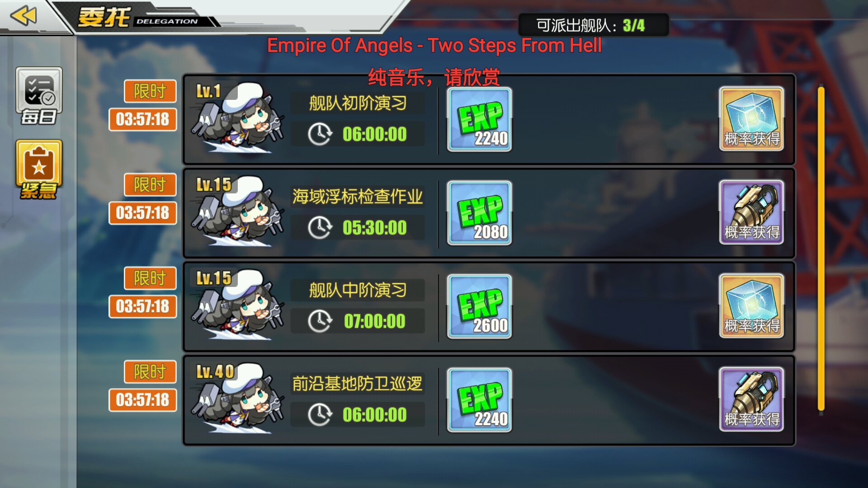Tap the 可派出舰队 3/4 fleet counter

pyautogui.click(x=593, y=25)
